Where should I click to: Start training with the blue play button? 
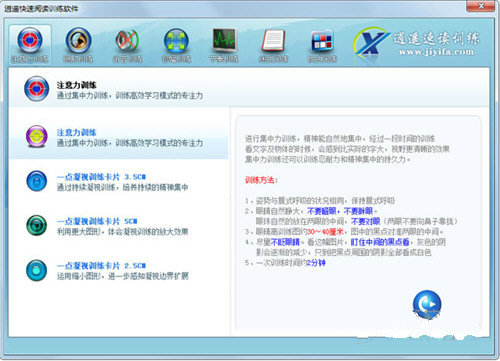(427, 305)
